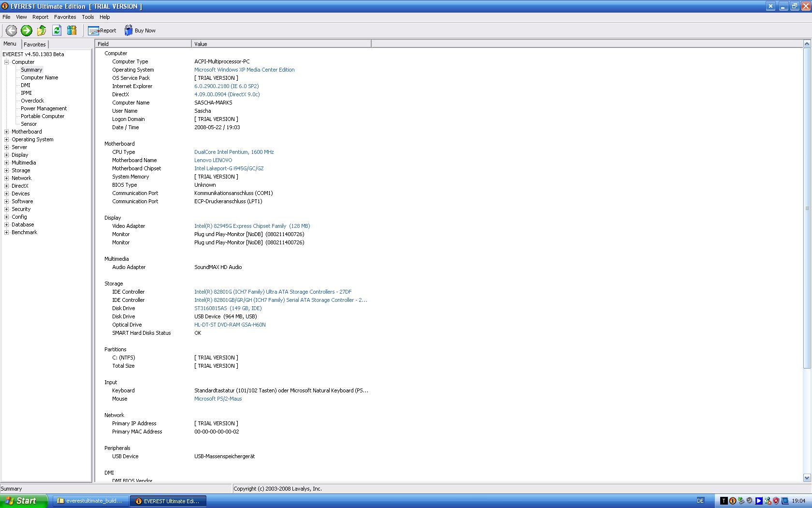Click the red shield security tray icon
The image size is (812, 508).
[776, 501]
